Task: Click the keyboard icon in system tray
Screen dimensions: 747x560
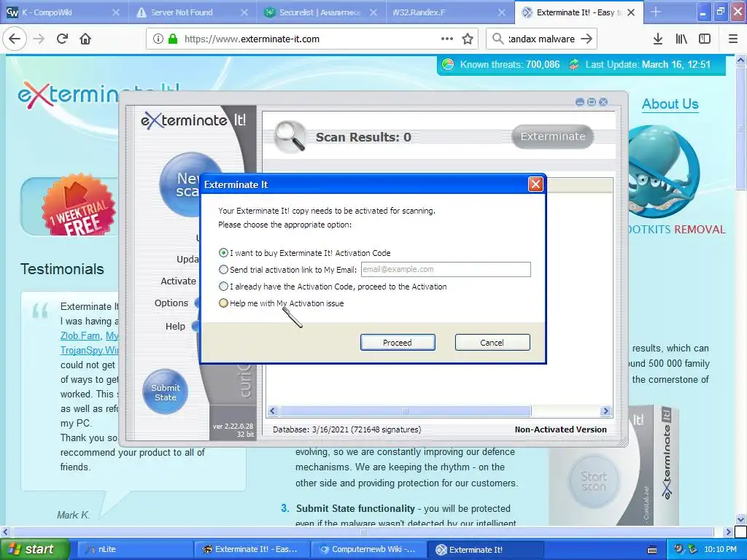Action: tap(653, 550)
